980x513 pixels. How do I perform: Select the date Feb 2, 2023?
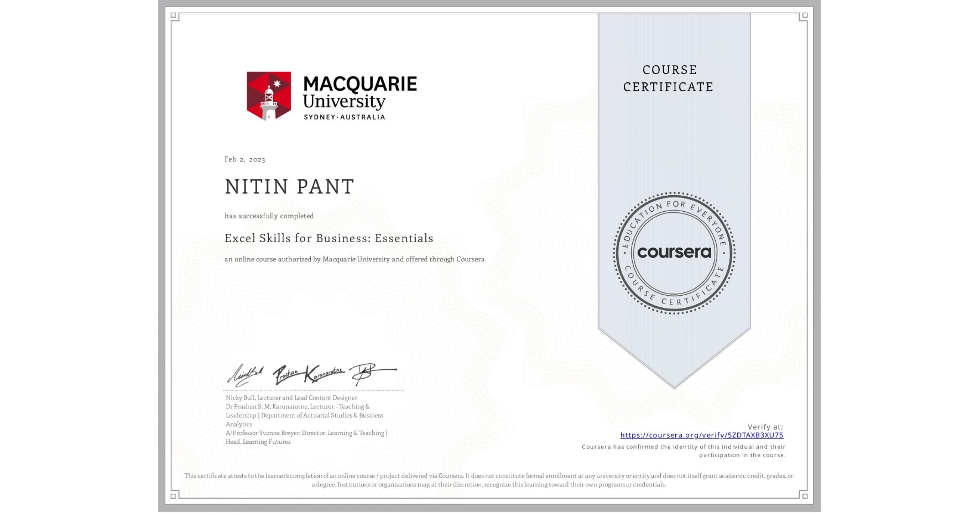coord(244,159)
